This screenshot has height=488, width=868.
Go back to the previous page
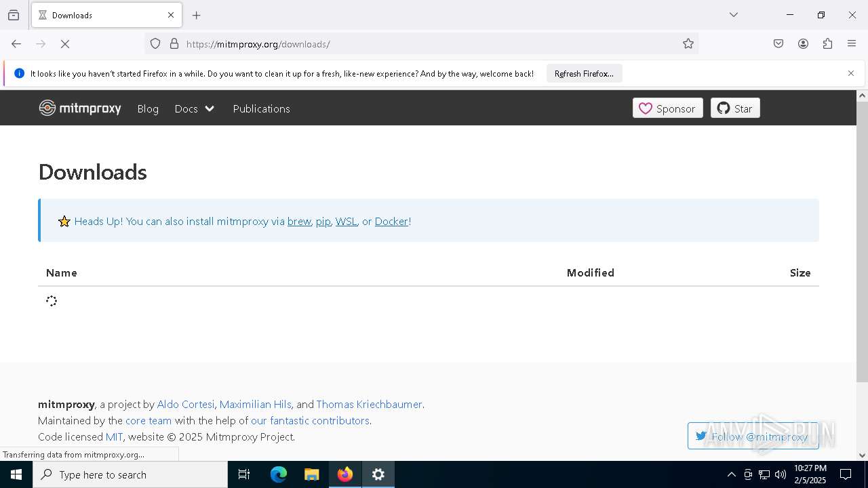pyautogui.click(x=16, y=44)
